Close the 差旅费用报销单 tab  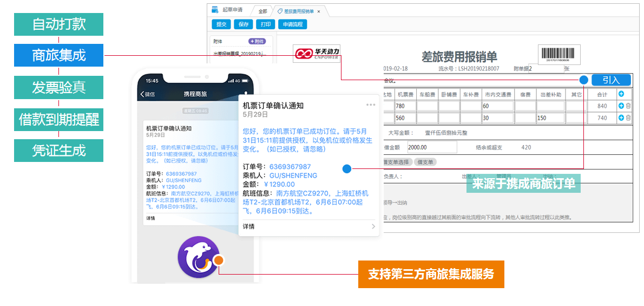pos(319,11)
